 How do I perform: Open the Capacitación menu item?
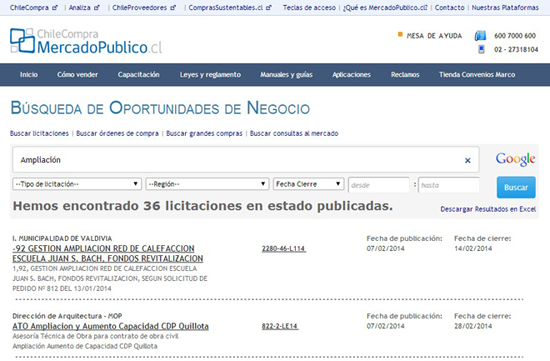point(139,75)
